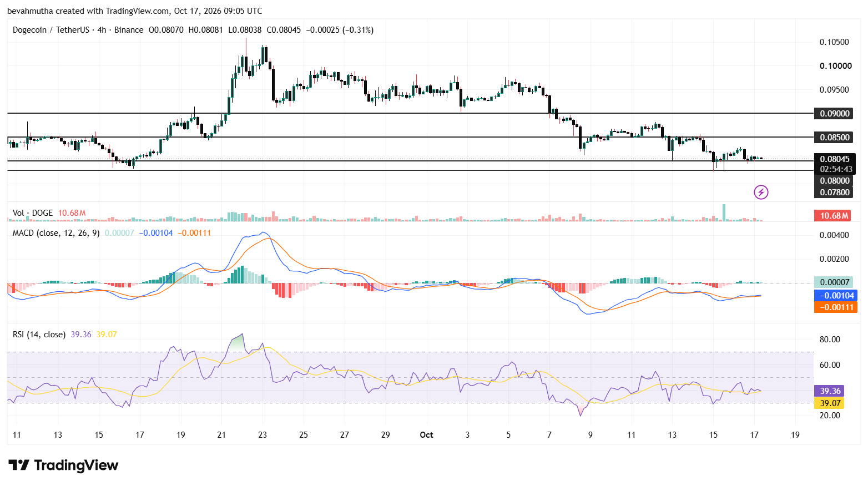This screenshot has height=486, width=868.
Task: Click the 0.09500 price axis label
Action: point(835,90)
